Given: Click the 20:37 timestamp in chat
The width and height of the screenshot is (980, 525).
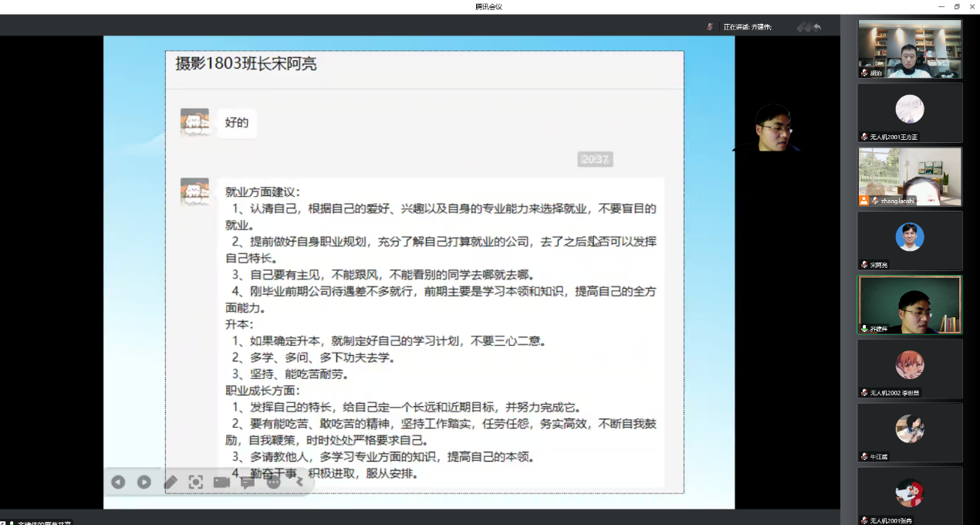Looking at the screenshot, I should (595, 159).
